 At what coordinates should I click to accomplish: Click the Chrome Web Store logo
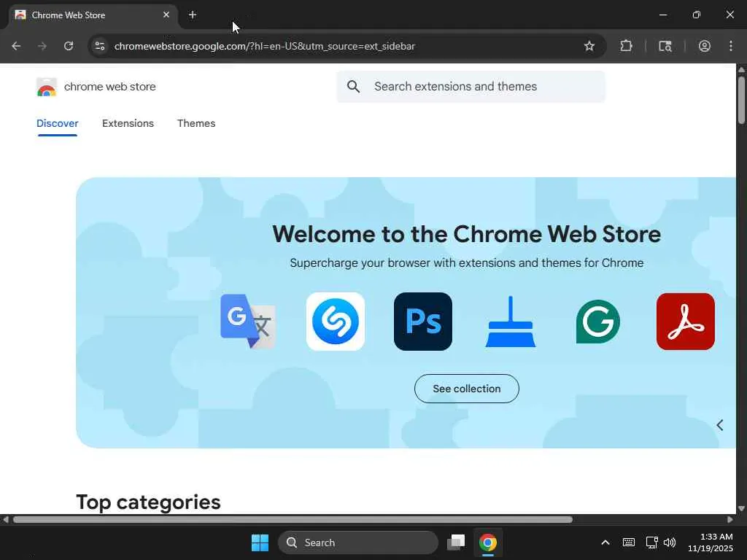pos(47,87)
